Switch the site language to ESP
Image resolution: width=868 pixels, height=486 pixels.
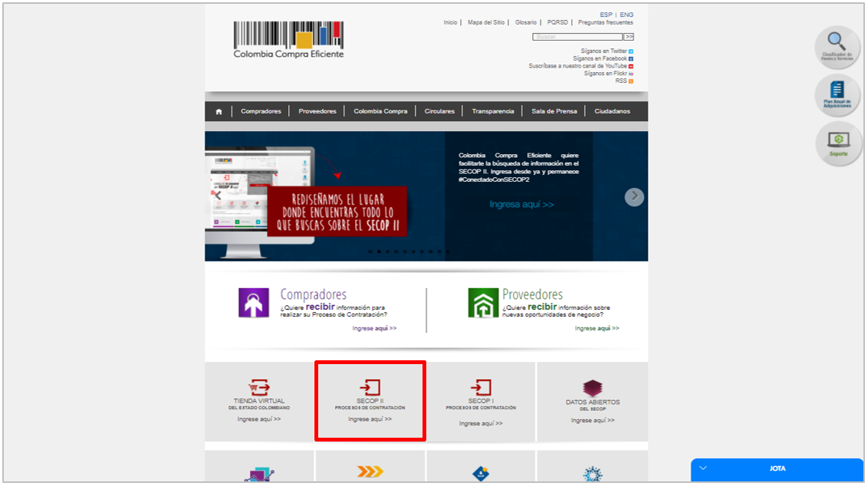point(607,15)
